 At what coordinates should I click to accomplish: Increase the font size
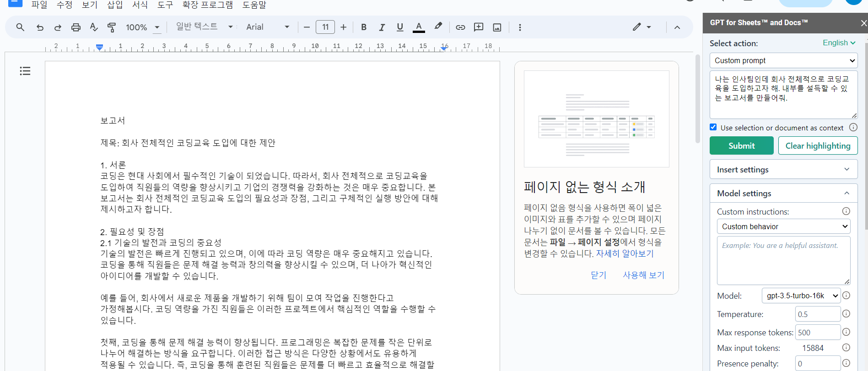344,27
